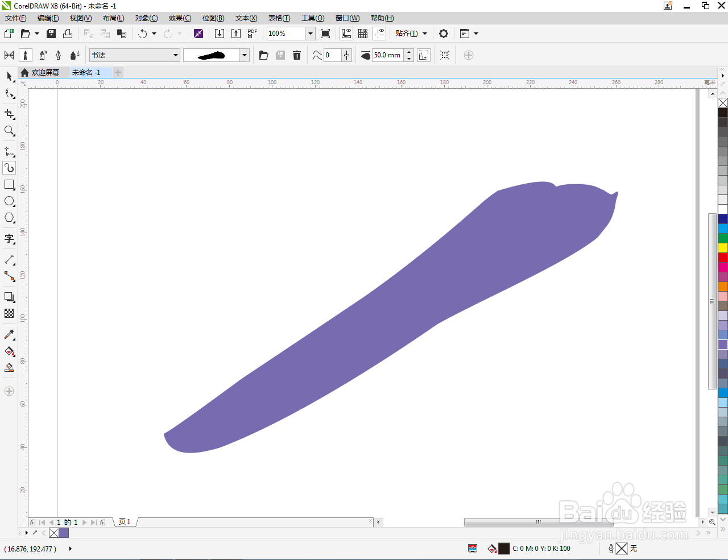Toggle Brush artistic media mode
Screen dimensions: 728x560
click(x=26, y=55)
